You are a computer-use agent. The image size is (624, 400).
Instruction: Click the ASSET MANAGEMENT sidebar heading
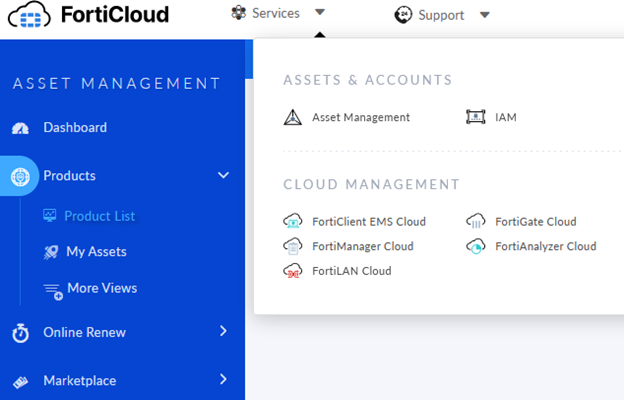[117, 84]
